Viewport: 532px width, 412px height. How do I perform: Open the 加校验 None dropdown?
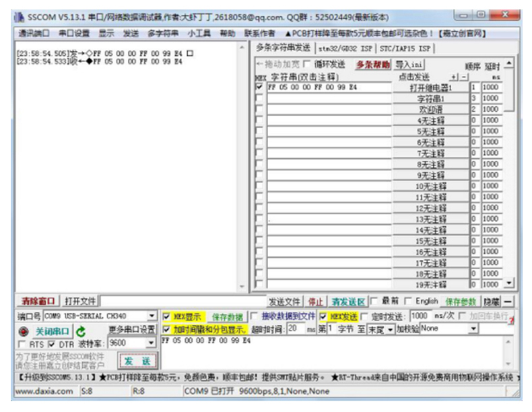point(473,329)
